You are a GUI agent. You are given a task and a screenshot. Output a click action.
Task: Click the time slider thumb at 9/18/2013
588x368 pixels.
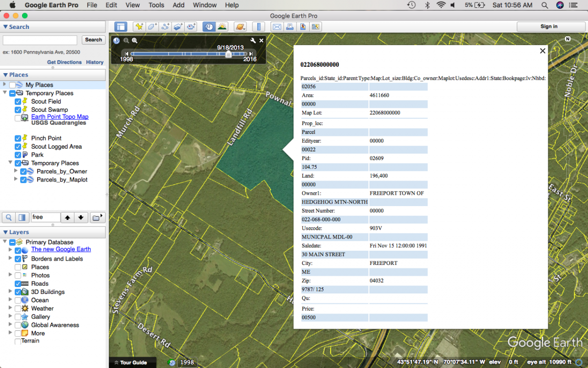[x=228, y=54]
